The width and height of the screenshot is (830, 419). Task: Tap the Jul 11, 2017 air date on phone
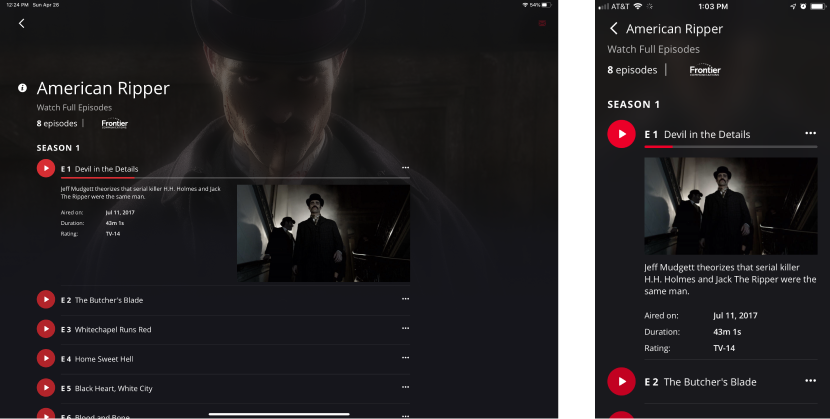735,315
